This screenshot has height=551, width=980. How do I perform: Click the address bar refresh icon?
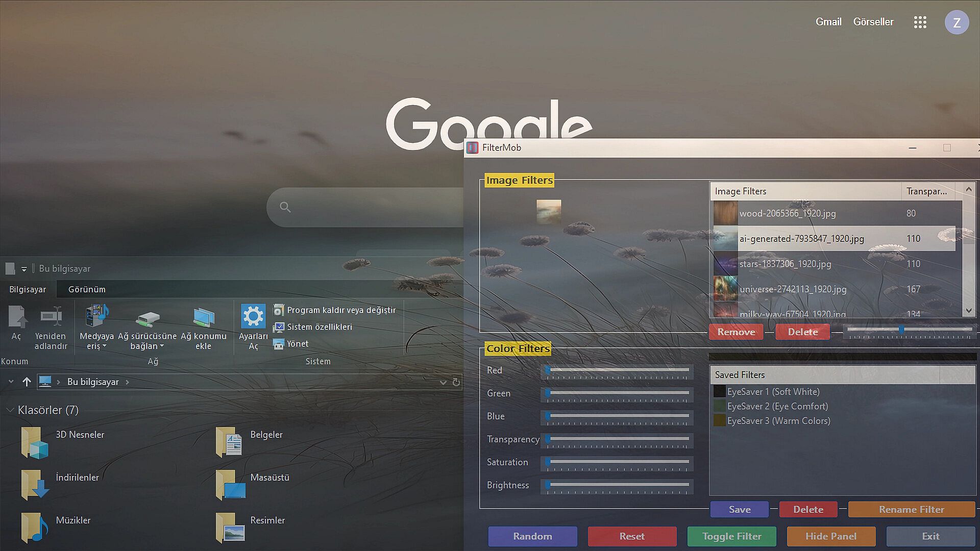point(456,382)
